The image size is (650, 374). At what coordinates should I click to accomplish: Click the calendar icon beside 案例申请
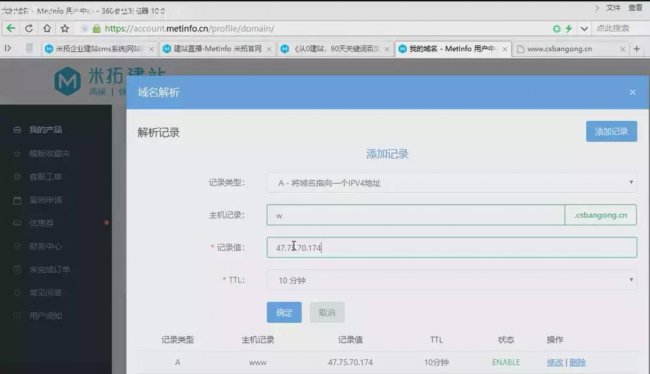(x=17, y=201)
